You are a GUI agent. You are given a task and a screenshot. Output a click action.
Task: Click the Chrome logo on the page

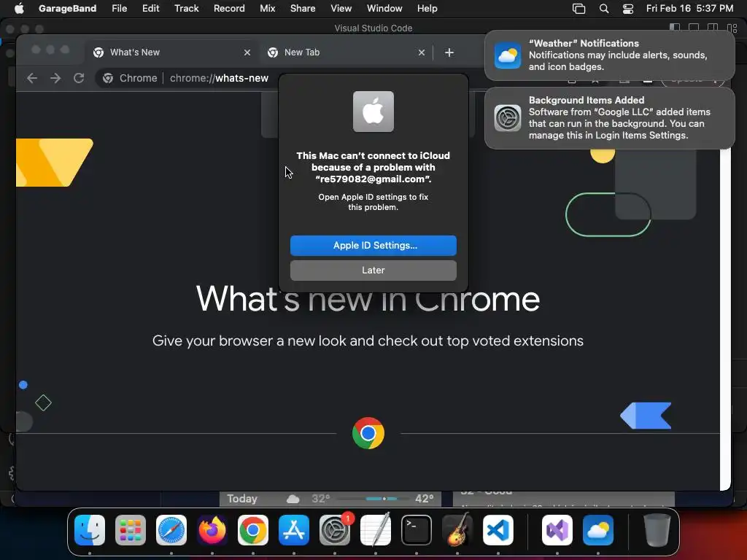pyautogui.click(x=368, y=433)
